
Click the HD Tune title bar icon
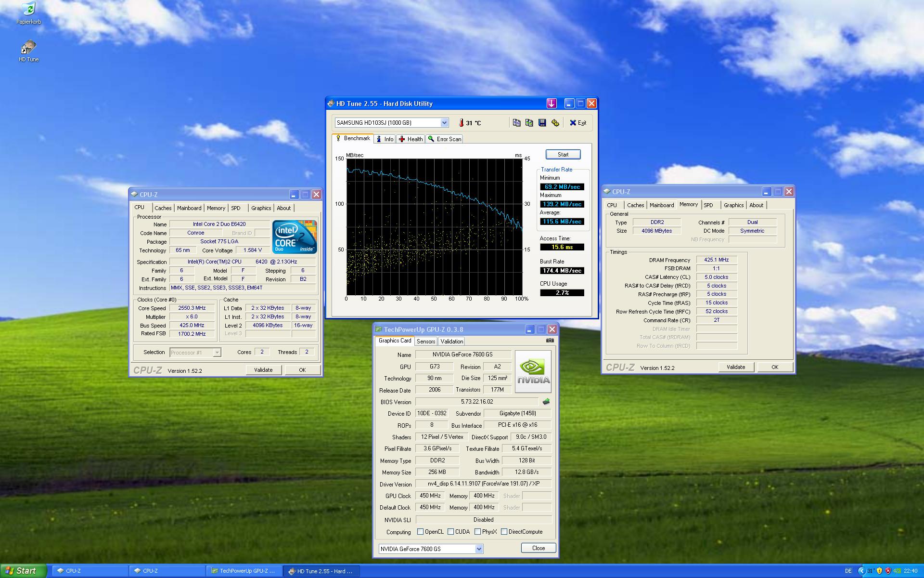pos(331,103)
